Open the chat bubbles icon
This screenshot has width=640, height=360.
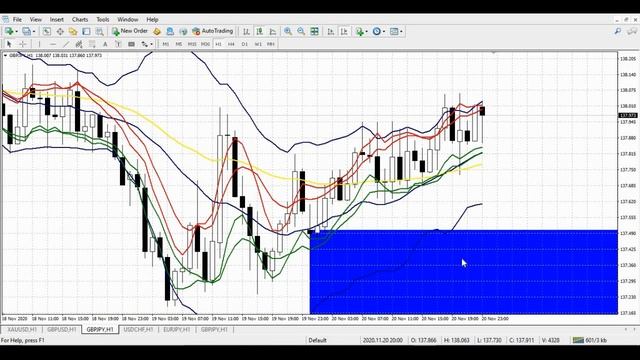tap(632, 31)
